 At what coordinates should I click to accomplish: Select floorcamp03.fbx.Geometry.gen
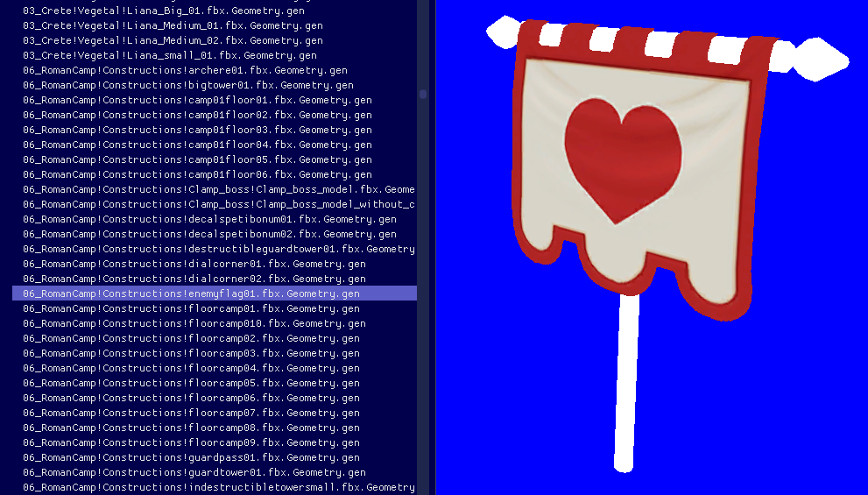click(x=215, y=354)
